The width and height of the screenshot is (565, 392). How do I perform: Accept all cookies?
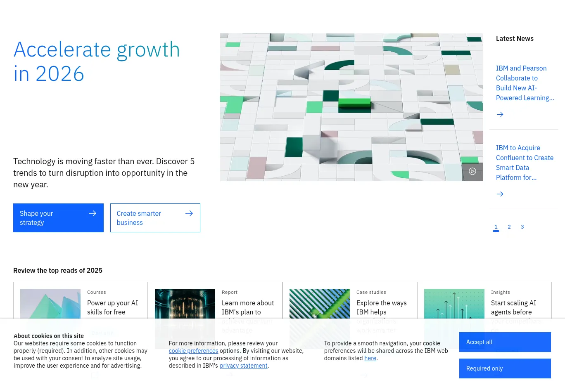pos(505,342)
